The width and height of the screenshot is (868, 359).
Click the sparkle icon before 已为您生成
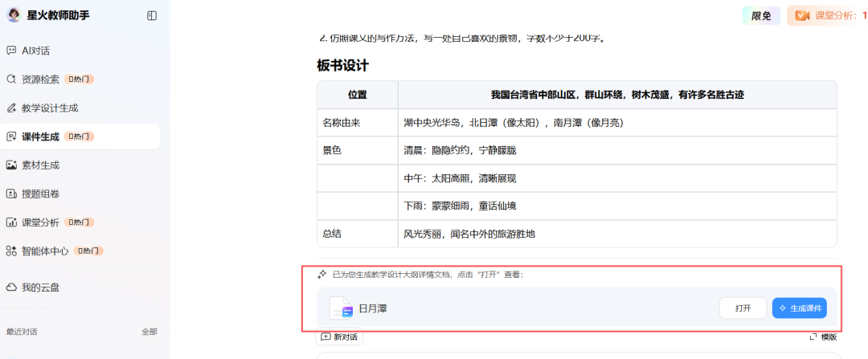[321, 274]
